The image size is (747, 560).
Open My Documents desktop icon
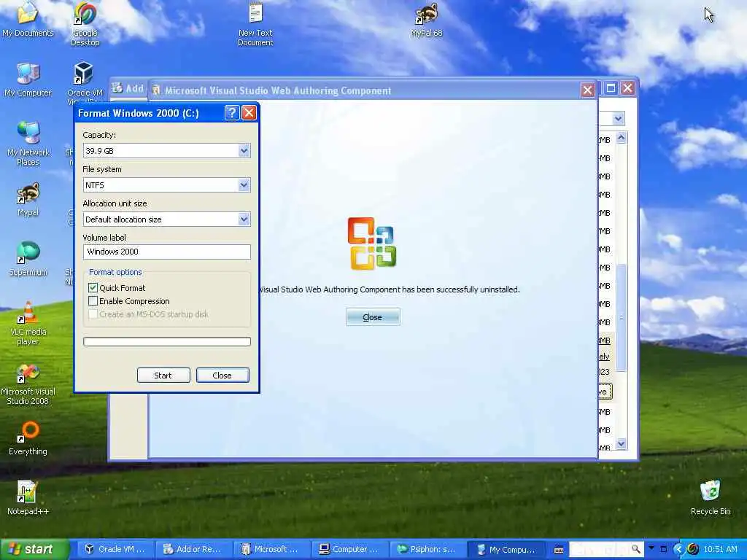point(28,19)
